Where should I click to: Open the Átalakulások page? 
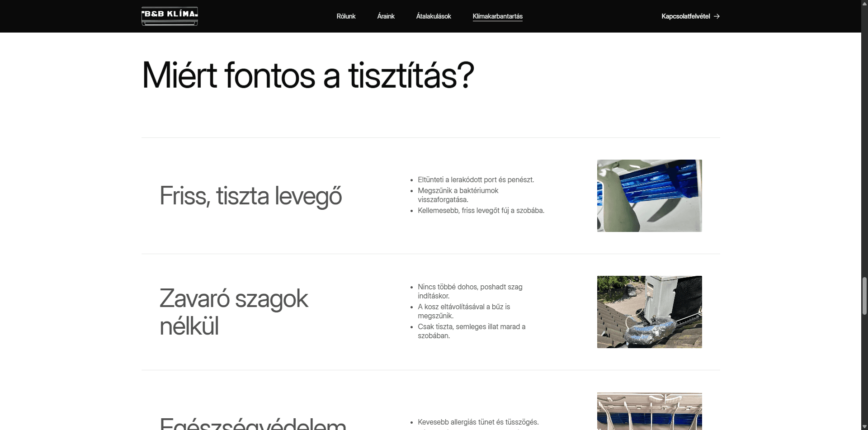point(434,16)
